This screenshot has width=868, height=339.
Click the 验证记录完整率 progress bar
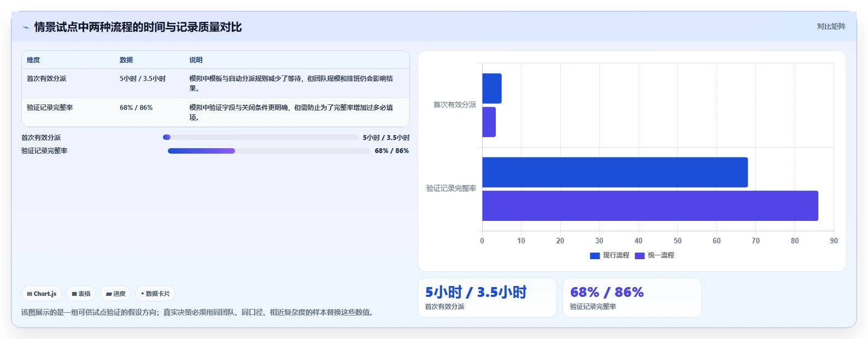point(269,151)
